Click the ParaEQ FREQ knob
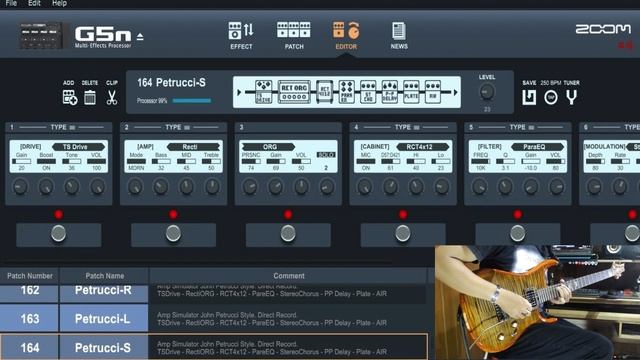 (479, 187)
